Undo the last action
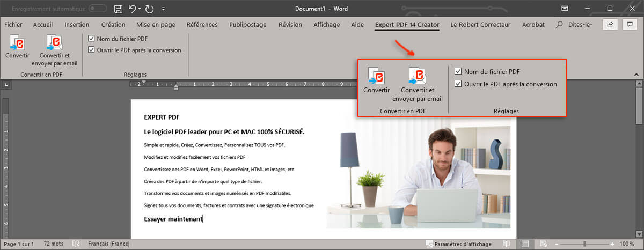 tap(132, 9)
